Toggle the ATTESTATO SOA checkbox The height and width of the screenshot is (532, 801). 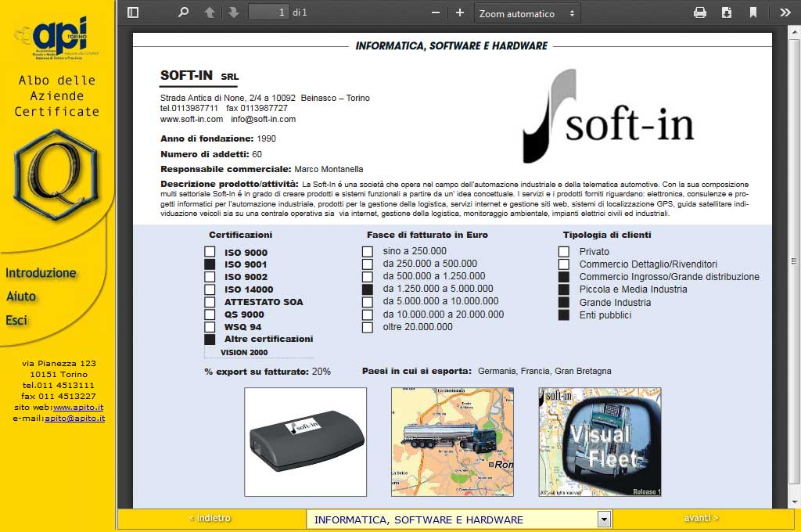pyautogui.click(x=210, y=301)
